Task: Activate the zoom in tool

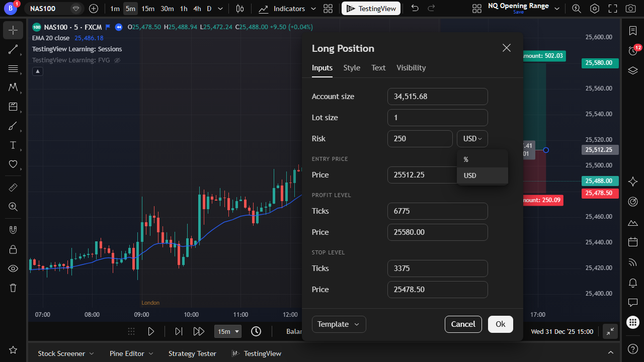Action: tap(13, 207)
